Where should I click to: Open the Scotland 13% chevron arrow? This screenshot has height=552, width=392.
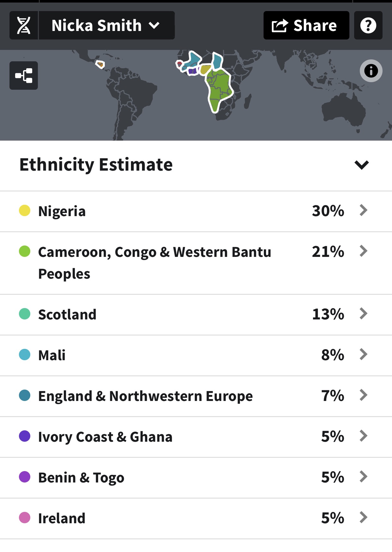pyautogui.click(x=364, y=314)
